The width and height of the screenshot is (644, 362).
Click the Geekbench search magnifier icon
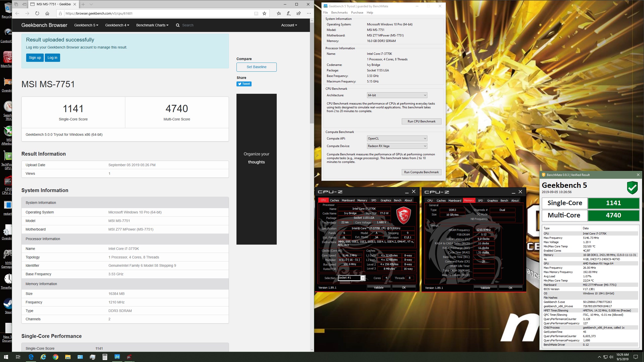coord(178,25)
